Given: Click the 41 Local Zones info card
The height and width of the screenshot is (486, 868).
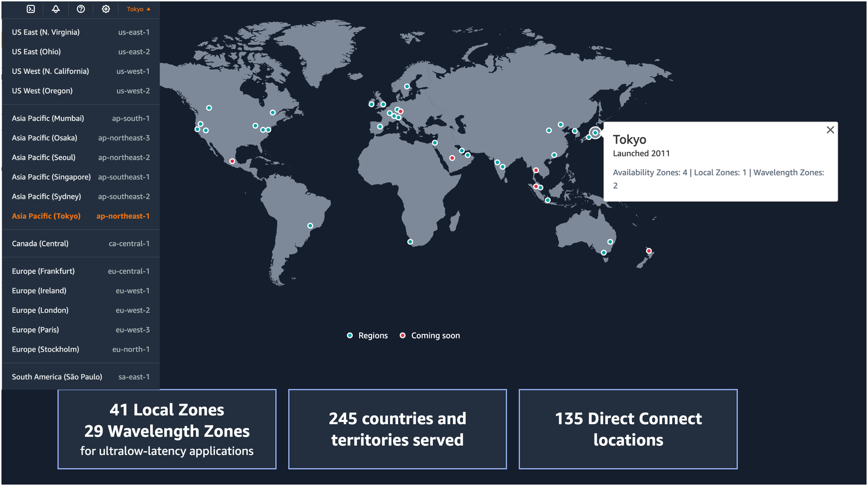Looking at the screenshot, I should (167, 429).
